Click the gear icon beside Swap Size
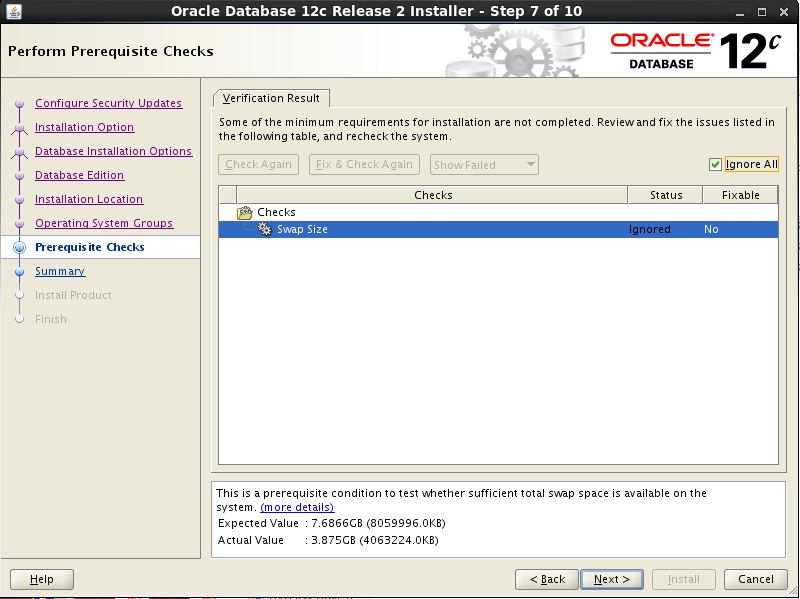 click(264, 229)
